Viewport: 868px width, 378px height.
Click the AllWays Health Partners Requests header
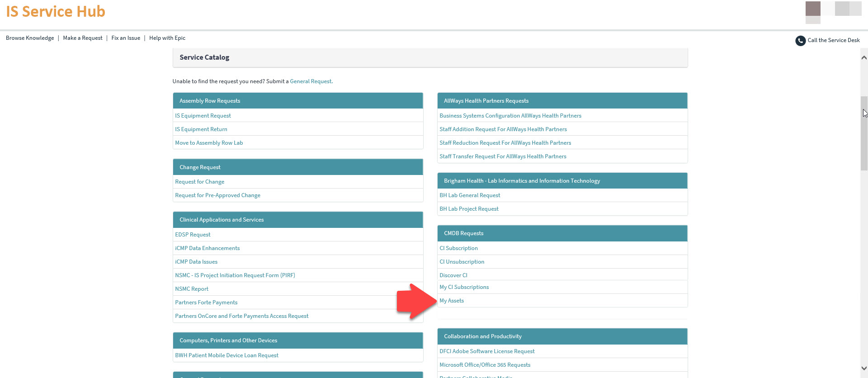pyautogui.click(x=562, y=101)
